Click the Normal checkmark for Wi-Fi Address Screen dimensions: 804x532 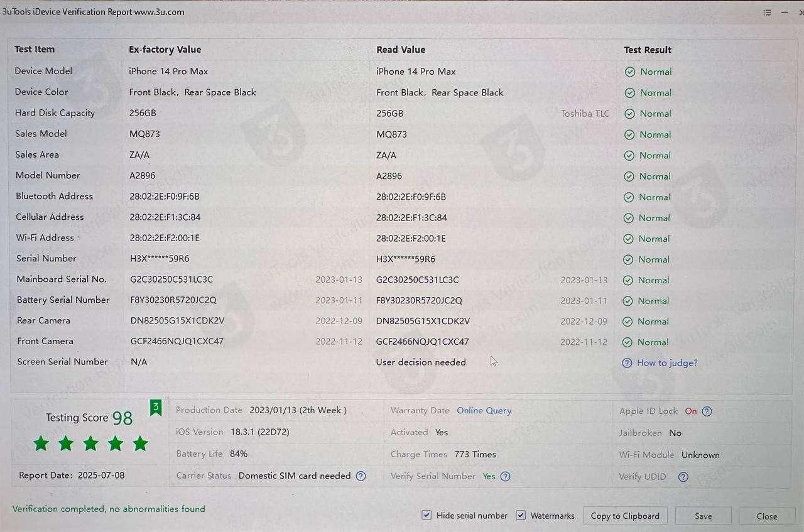[x=628, y=239]
